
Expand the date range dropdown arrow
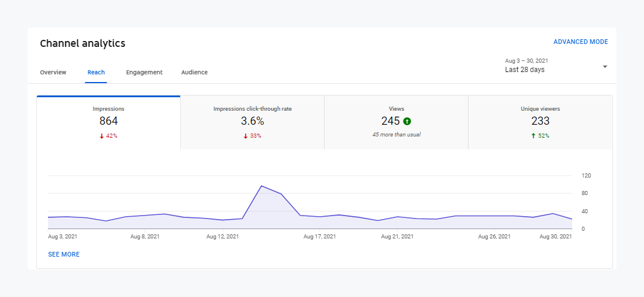(x=605, y=67)
